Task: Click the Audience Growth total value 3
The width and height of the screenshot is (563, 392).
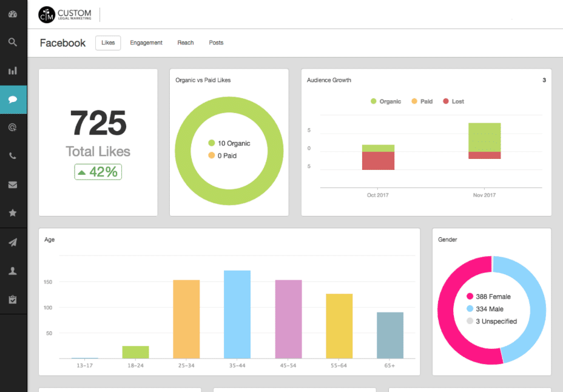Action: [x=544, y=80]
